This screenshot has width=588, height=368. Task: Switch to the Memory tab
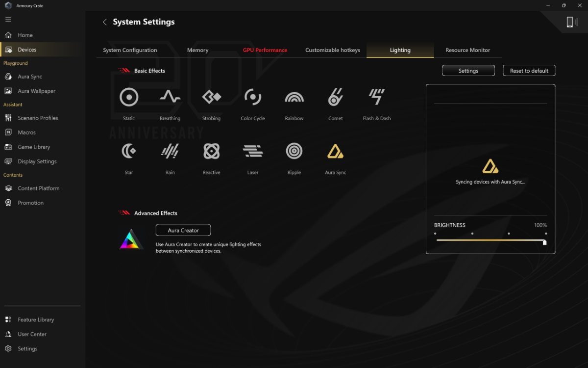(x=197, y=50)
